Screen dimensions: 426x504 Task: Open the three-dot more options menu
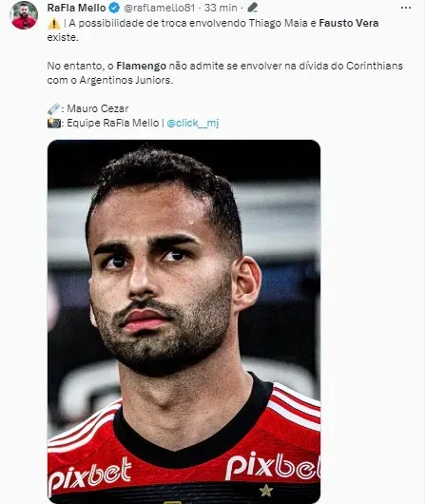click(406, 8)
